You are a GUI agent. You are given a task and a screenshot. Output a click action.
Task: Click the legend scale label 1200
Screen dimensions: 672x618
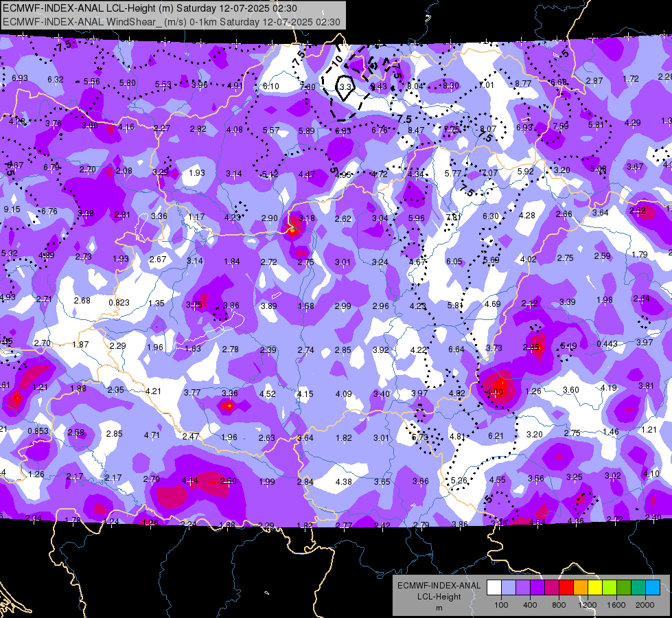coord(587,605)
